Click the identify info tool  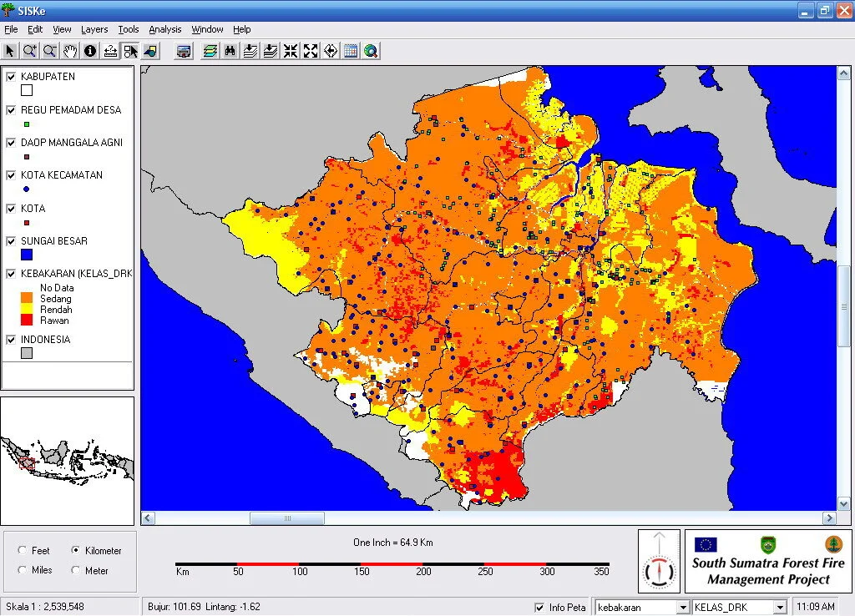pos(90,51)
